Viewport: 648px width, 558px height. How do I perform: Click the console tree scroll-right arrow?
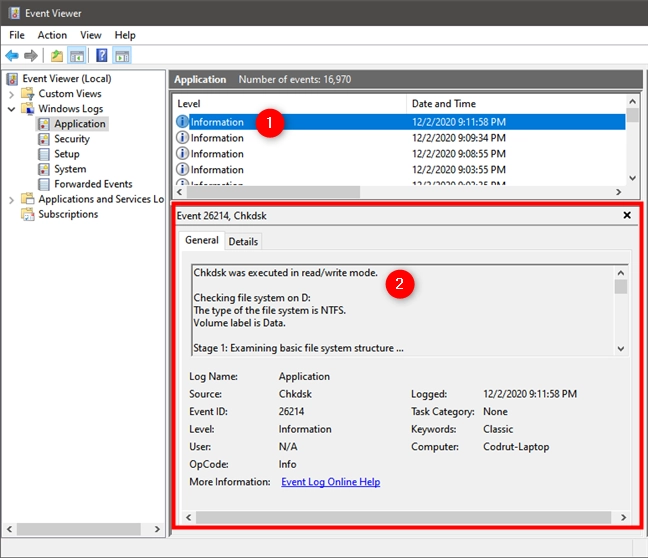tap(157, 529)
